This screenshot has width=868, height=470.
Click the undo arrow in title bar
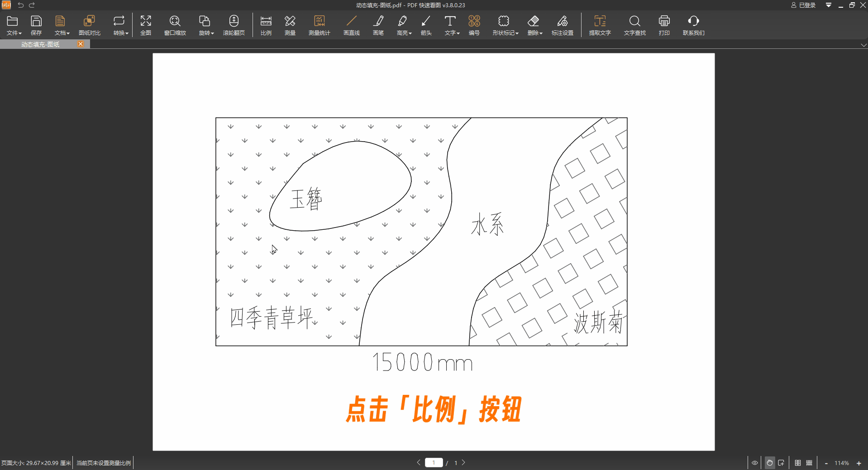20,5
